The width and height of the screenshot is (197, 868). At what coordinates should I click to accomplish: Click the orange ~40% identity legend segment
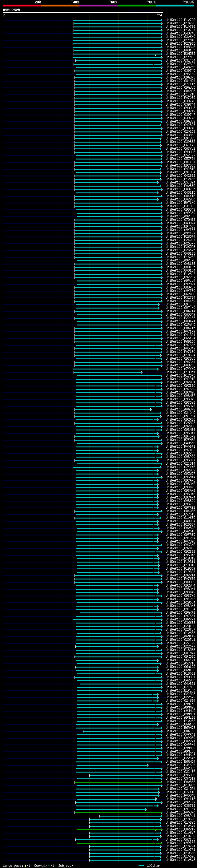(x=60, y=6)
